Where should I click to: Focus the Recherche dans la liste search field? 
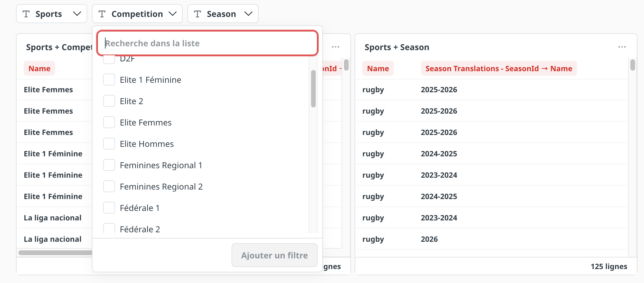(208, 43)
